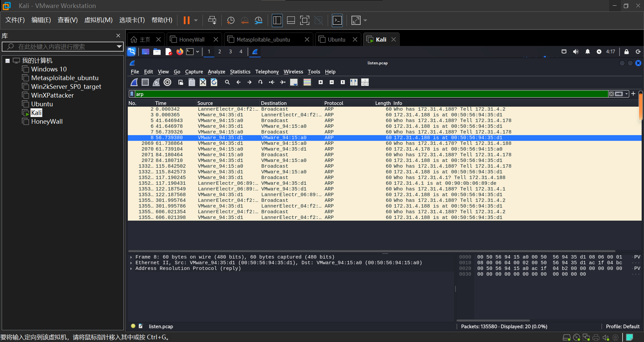Screen dimensions: 644x342
Task: Open the text editor from the Kali panel
Action: point(168,52)
